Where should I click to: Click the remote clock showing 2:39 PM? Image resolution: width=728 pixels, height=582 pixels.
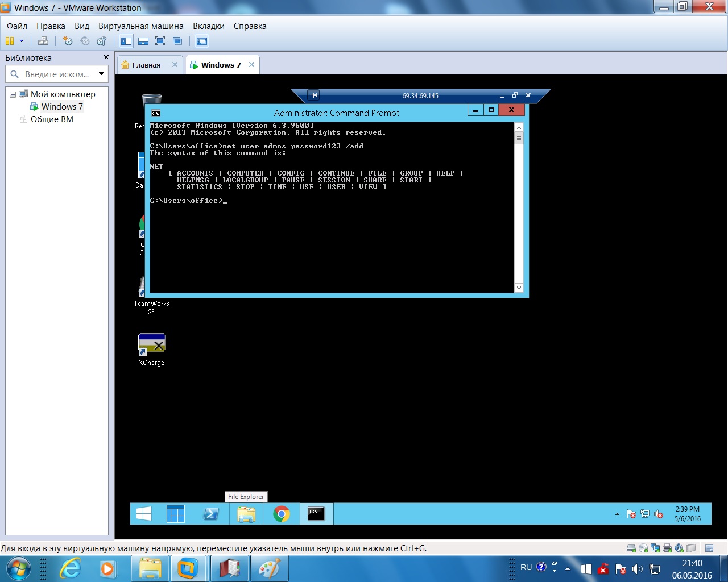688,514
